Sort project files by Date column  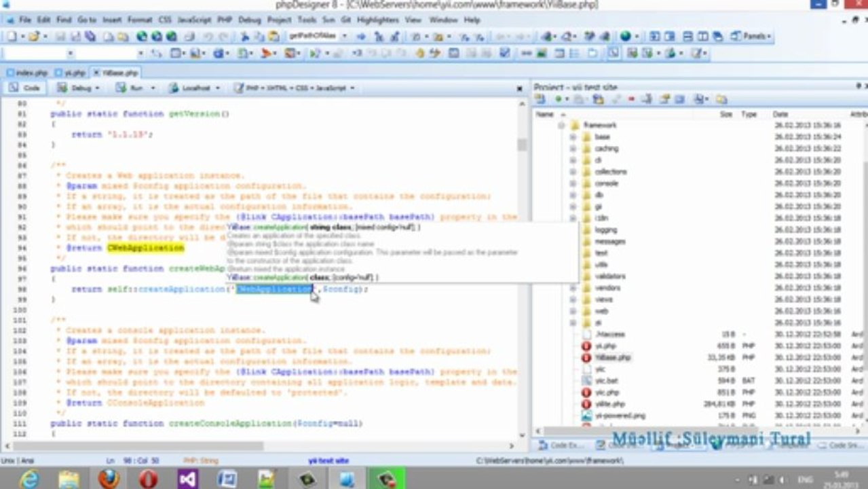(x=780, y=114)
